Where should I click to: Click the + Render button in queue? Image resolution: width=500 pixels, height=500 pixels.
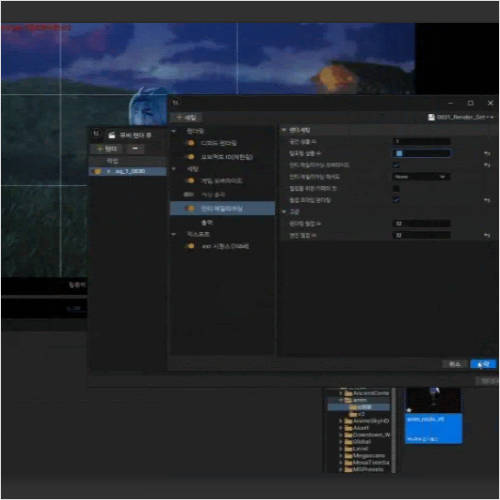pyautogui.click(x=107, y=149)
